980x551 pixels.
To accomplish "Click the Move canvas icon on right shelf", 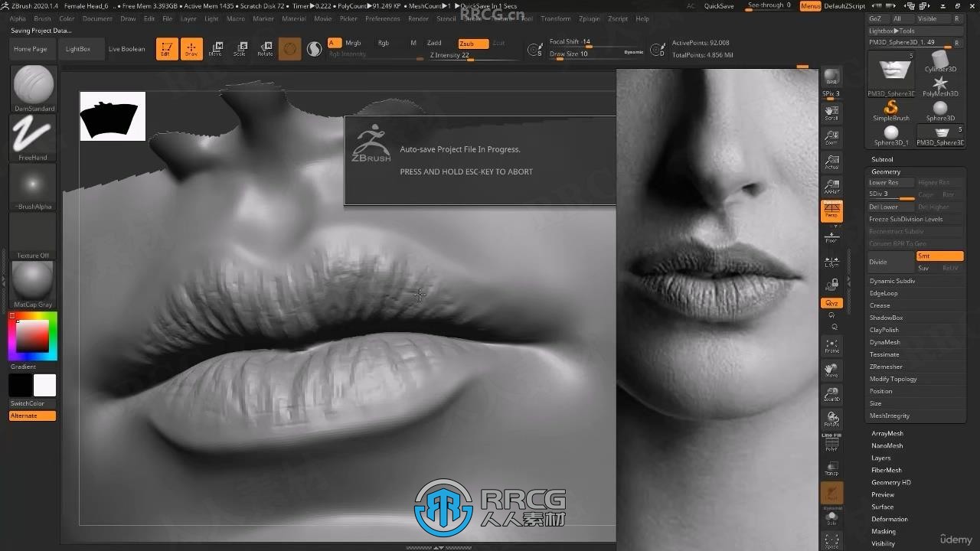I will click(831, 370).
